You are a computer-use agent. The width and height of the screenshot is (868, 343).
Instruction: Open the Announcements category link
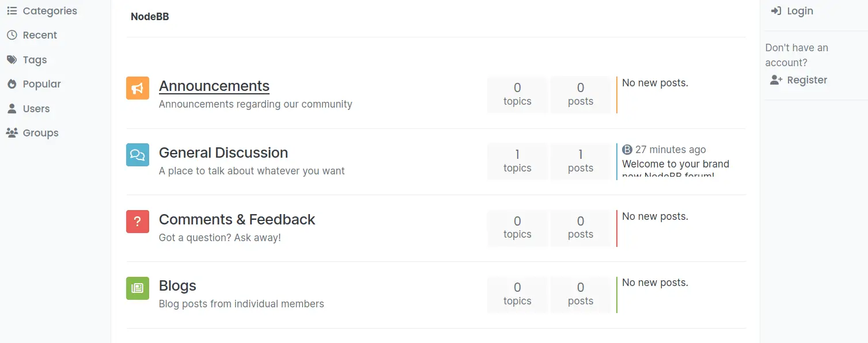click(x=214, y=86)
